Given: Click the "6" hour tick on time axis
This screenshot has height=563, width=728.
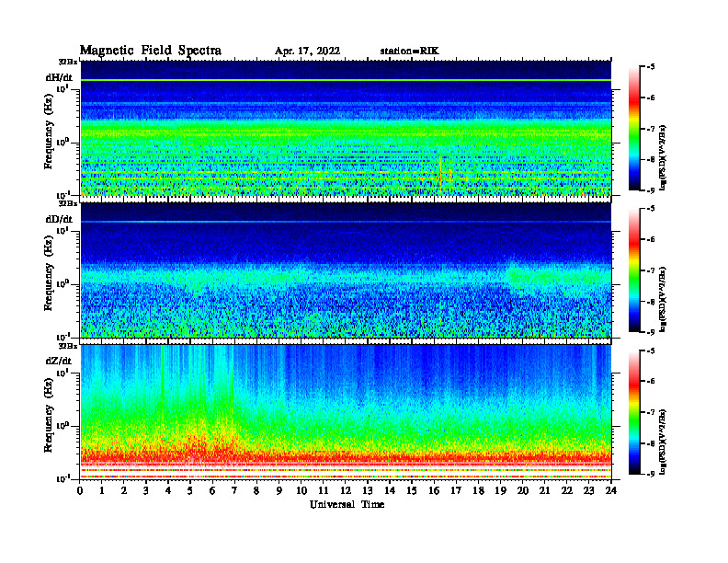Looking at the screenshot, I should [212, 490].
